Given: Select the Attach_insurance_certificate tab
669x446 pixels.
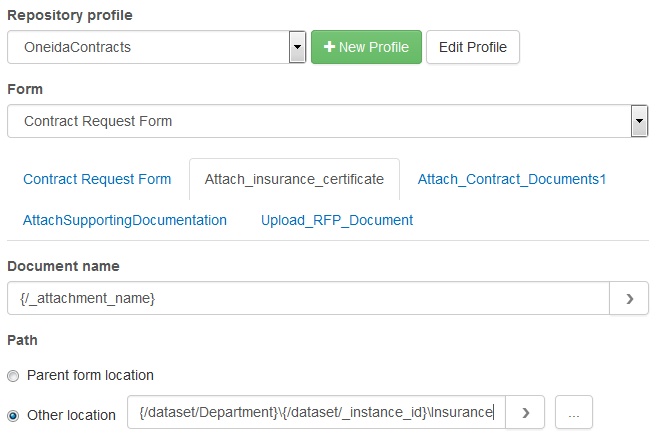Looking at the screenshot, I should coord(294,180).
